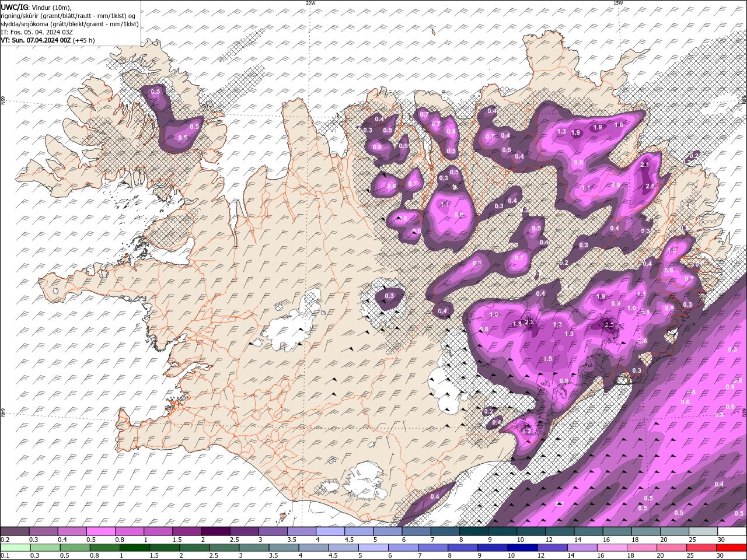This screenshot has height=560, width=747.
Task: Click the 'rigning/skúrir' legend description line
Action: coord(68,16)
